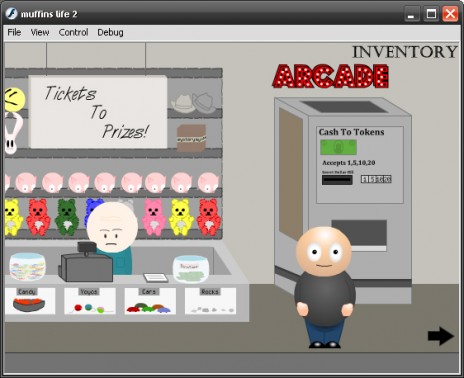Image resolution: width=464 pixels, height=378 pixels.
Task: Select the jar of green items on counter
Action: pos(190,269)
